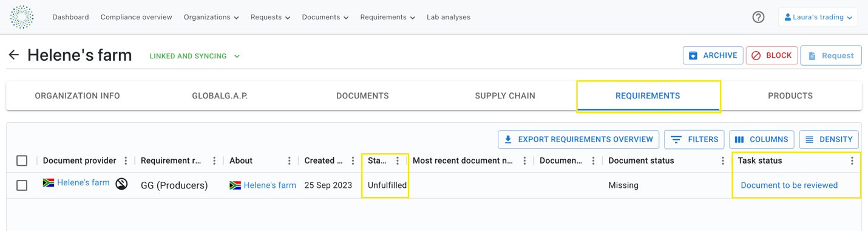Open the Document to be reviewed link
Screen dimensions: 868x231
789,185
